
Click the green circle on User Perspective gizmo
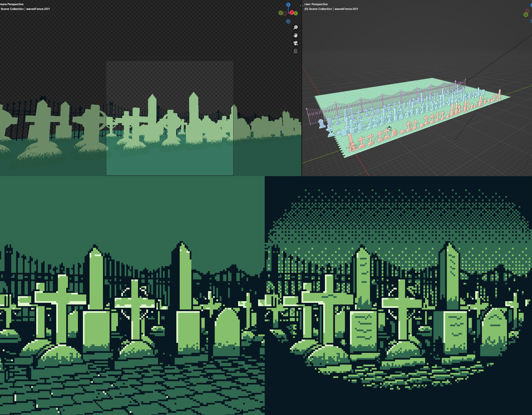526,15
